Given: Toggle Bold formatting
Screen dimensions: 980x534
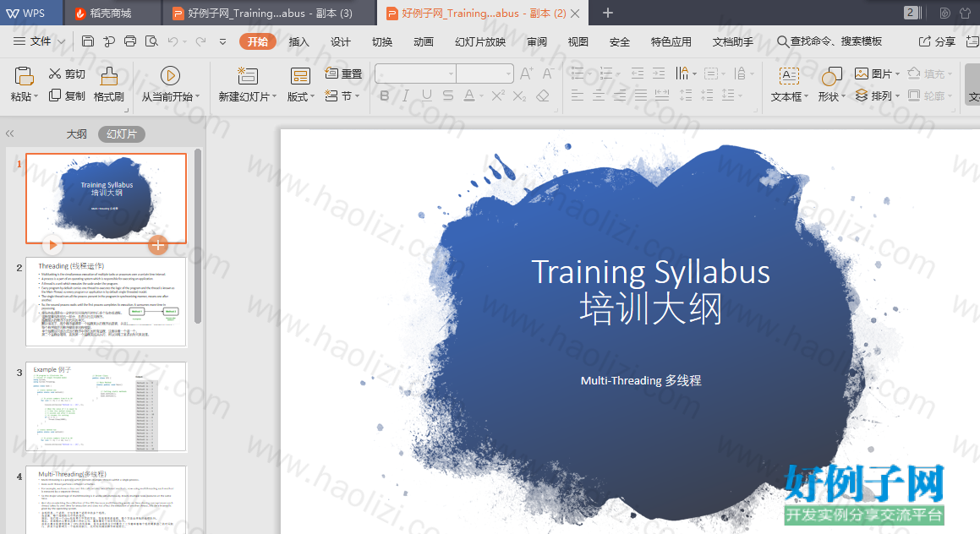Looking at the screenshot, I should (385, 95).
